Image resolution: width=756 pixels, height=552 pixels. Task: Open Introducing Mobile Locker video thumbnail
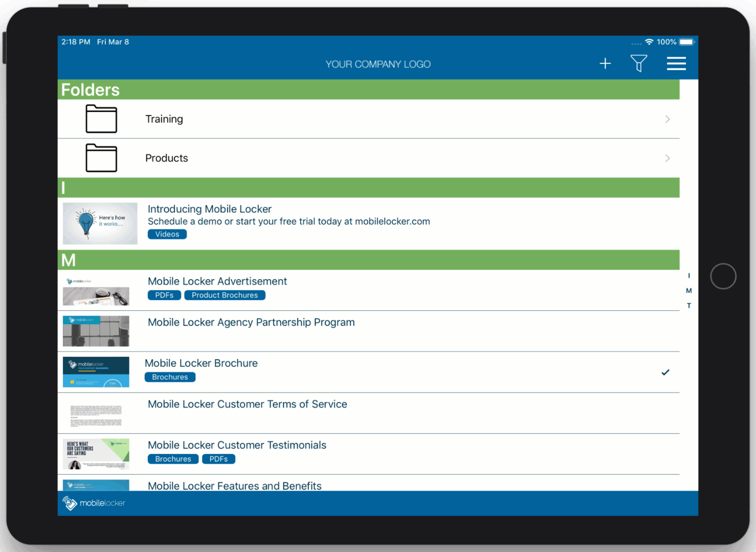[100, 223]
